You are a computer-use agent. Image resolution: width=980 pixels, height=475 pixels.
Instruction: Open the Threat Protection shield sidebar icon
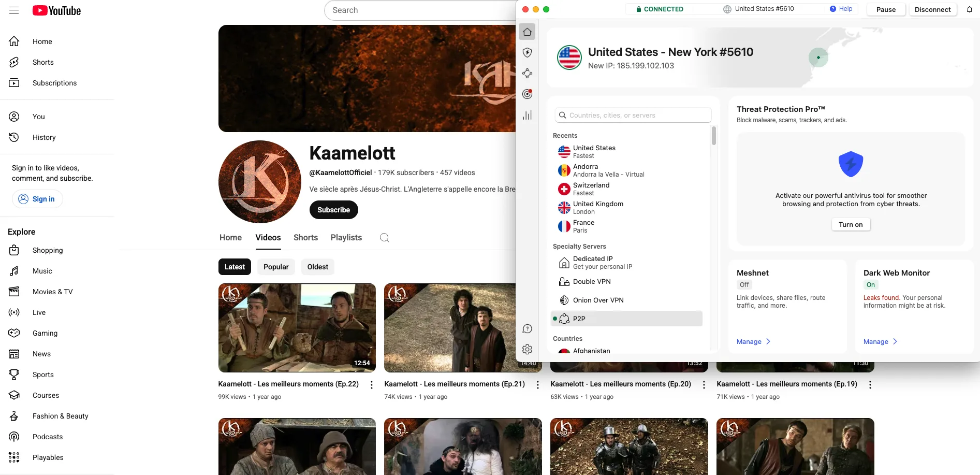(527, 53)
